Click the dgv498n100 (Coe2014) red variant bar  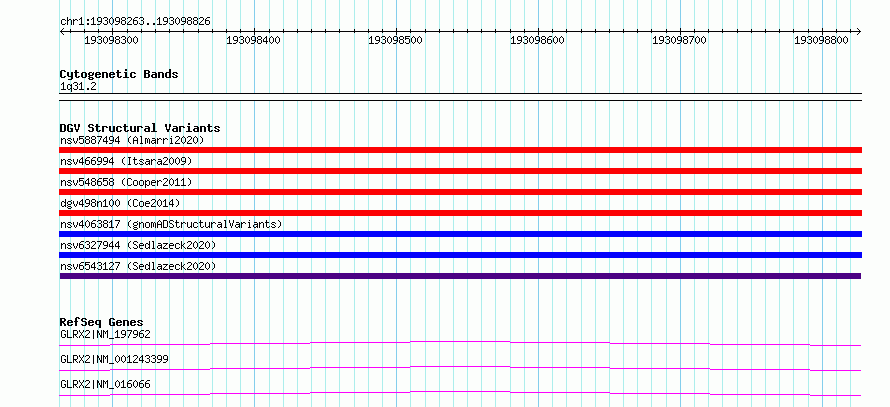(460, 213)
